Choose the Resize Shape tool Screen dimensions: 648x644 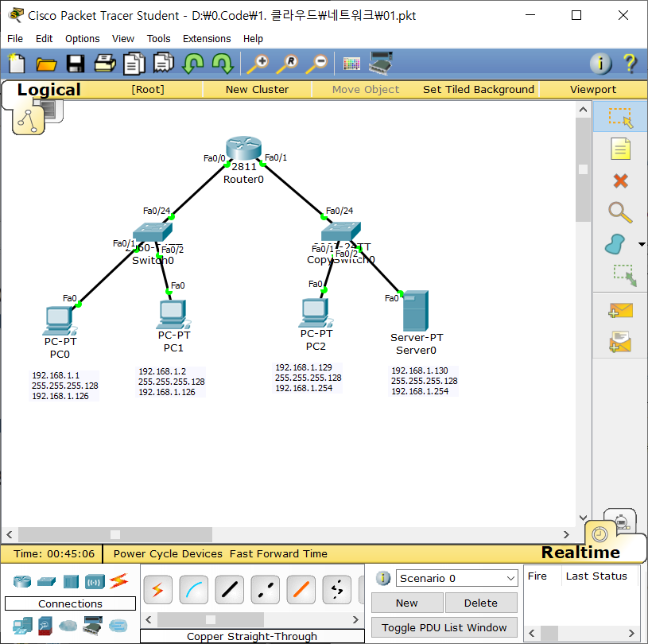click(x=624, y=275)
